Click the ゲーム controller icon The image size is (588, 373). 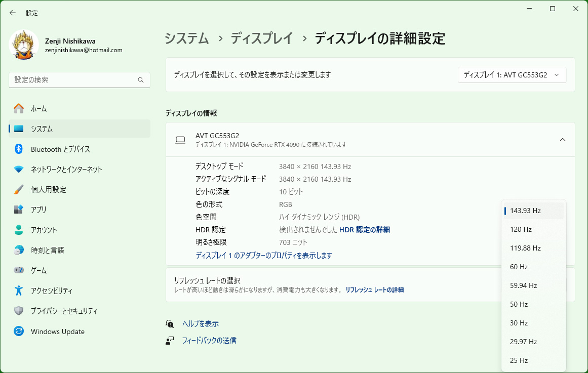(19, 270)
